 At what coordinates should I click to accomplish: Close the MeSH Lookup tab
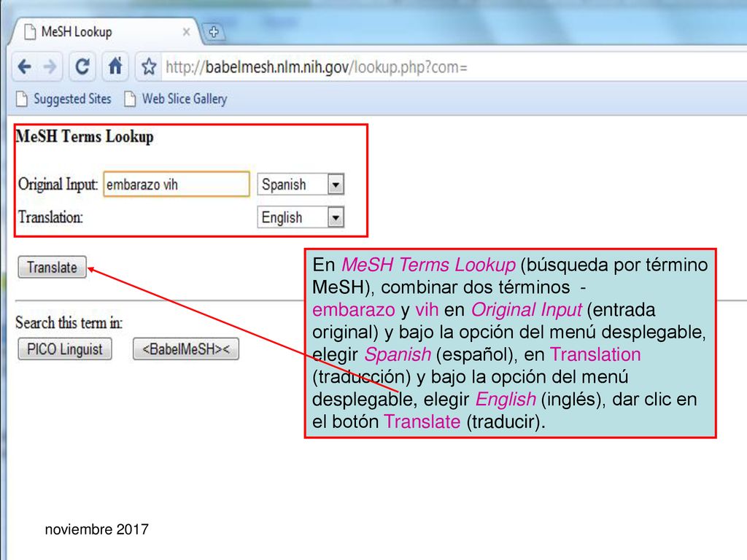point(186,32)
